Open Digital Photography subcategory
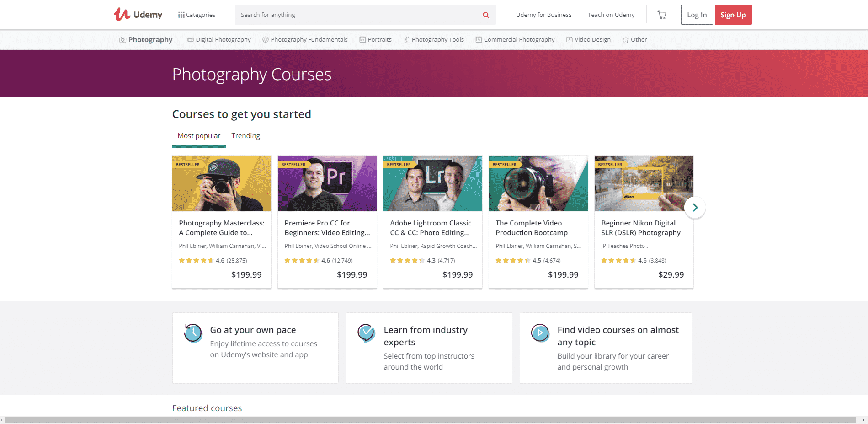The image size is (868, 424). [x=219, y=40]
